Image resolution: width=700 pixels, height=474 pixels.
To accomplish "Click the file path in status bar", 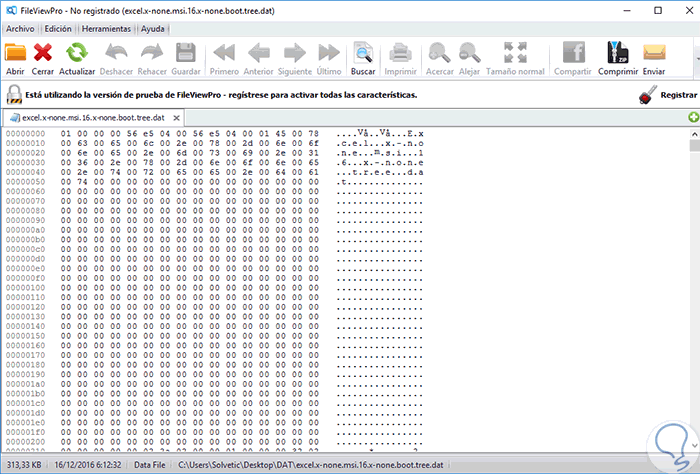I will 311,465.
